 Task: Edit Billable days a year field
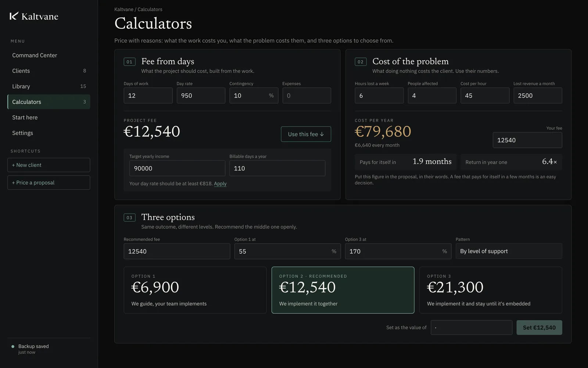277,168
